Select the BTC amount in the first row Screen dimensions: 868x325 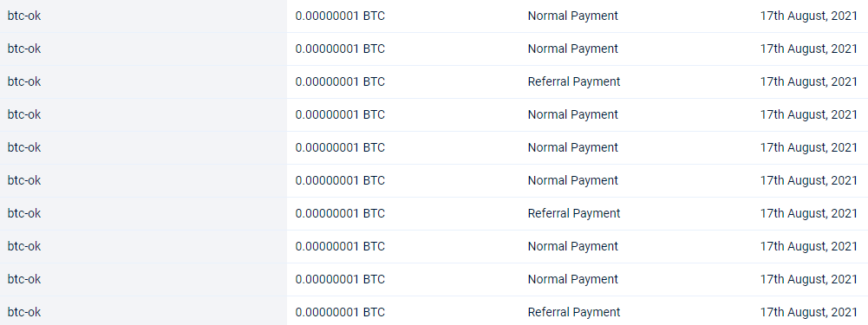pyautogui.click(x=340, y=16)
